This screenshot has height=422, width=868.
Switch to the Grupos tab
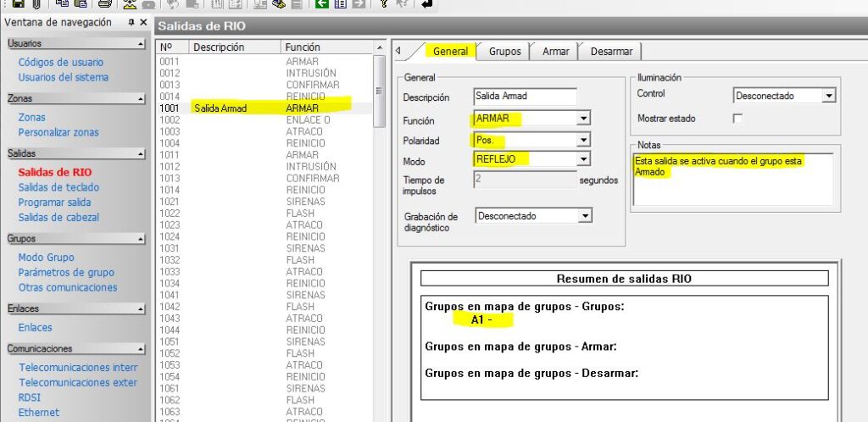click(x=505, y=52)
